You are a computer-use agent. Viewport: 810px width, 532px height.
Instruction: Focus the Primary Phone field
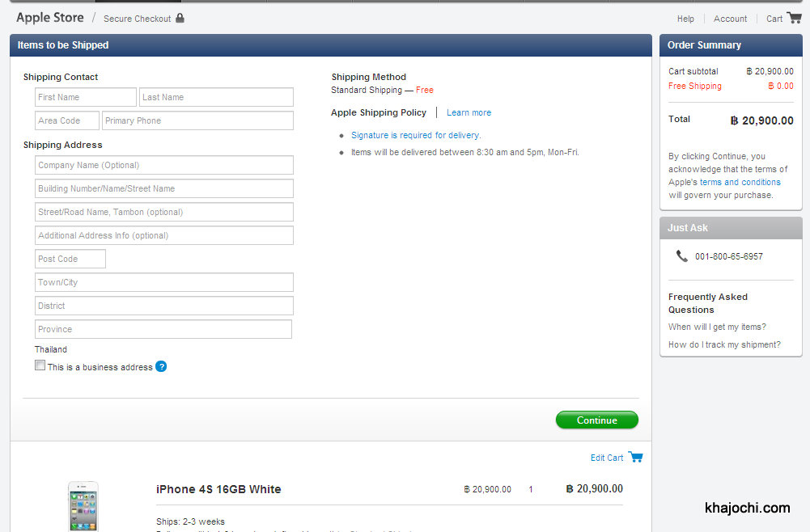pos(198,120)
